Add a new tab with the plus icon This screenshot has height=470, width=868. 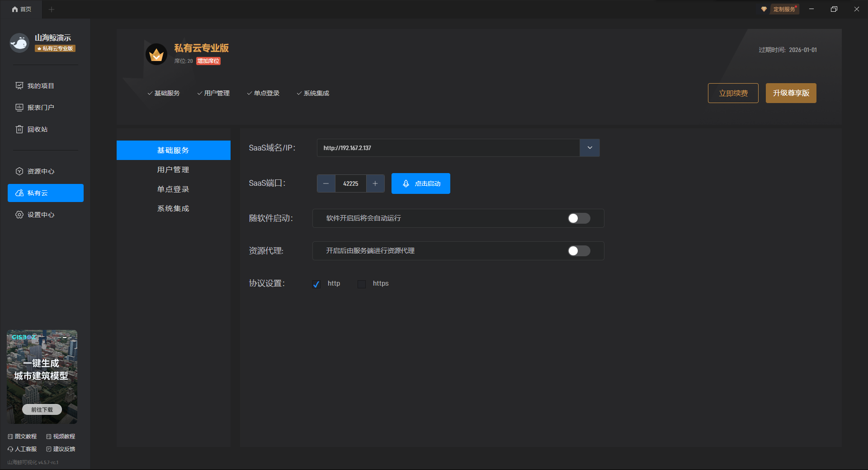(x=52, y=9)
